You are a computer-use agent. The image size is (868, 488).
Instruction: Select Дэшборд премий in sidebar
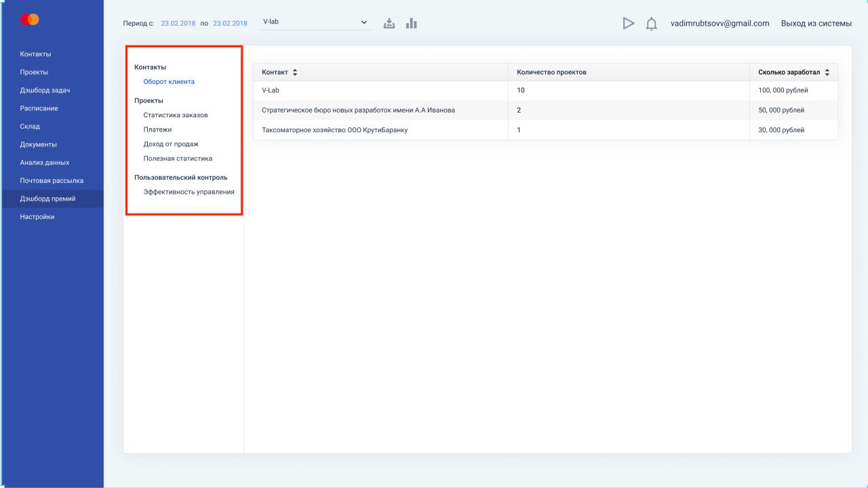(x=52, y=199)
